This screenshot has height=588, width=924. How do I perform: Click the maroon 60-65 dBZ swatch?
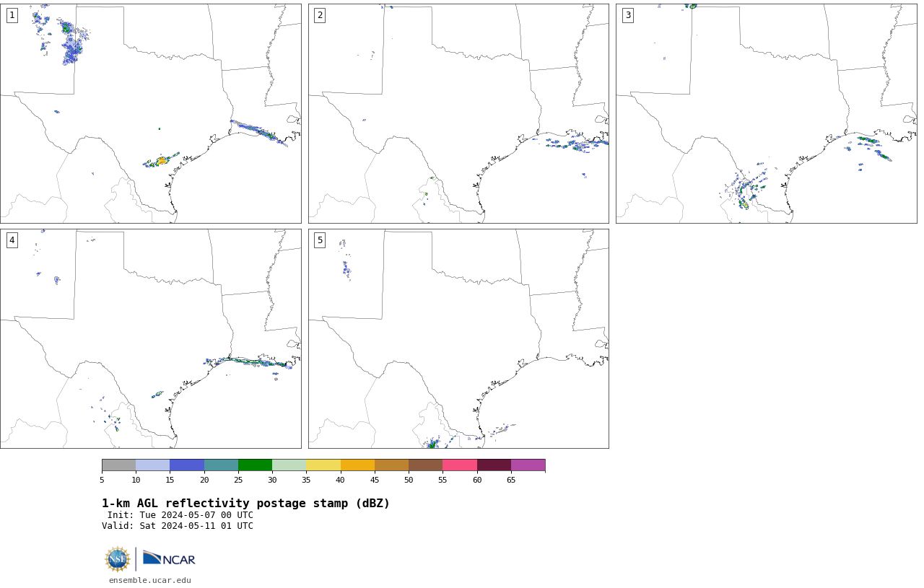click(x=494, y=465)
